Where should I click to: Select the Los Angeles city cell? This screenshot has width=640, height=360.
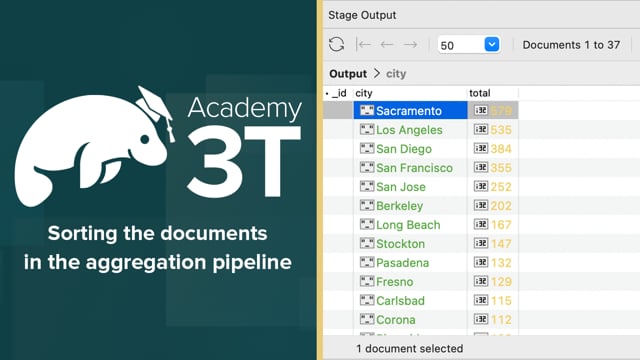coord(410,130)
